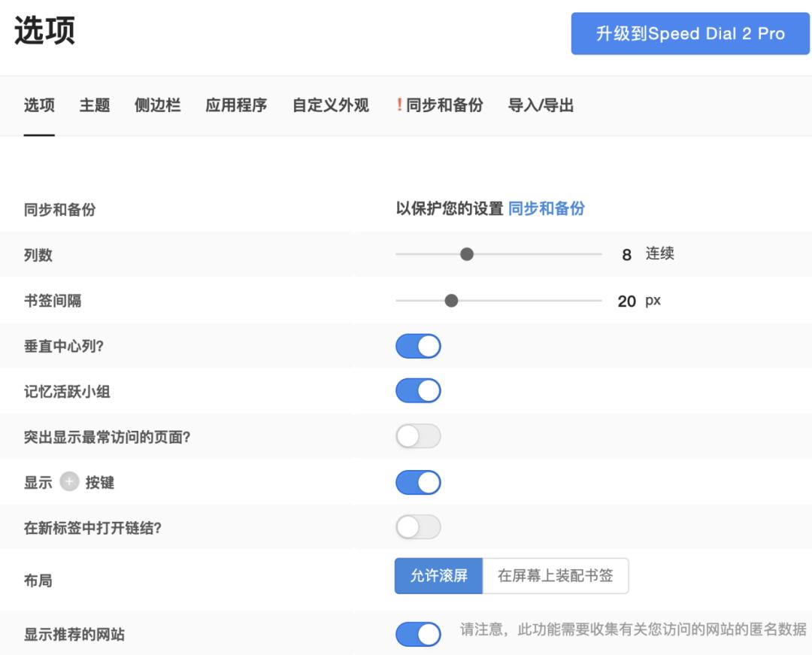Open the 应用程序 tab

point(236,105)
